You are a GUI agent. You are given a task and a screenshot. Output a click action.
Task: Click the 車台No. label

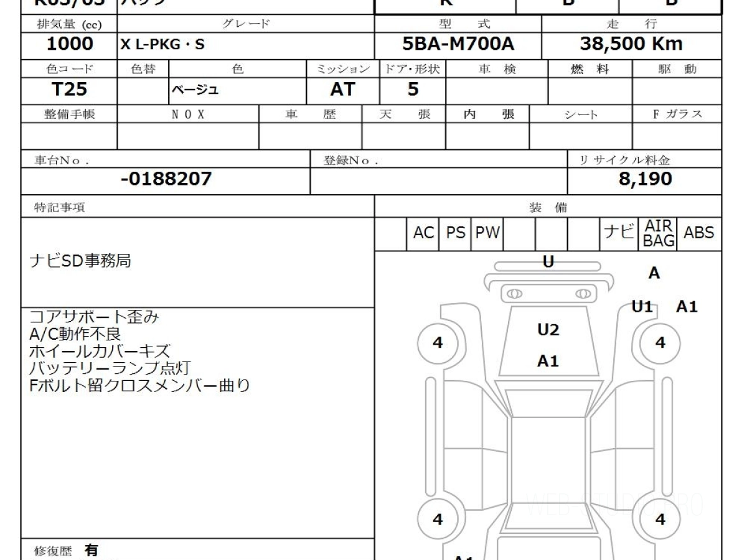(61, 161)
